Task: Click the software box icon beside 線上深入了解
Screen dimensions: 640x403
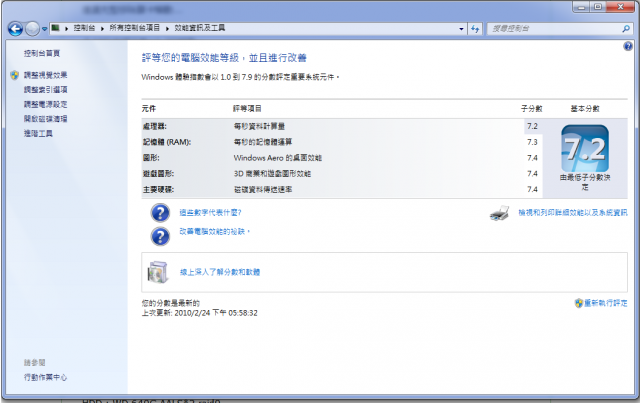Action: [158, 272]
